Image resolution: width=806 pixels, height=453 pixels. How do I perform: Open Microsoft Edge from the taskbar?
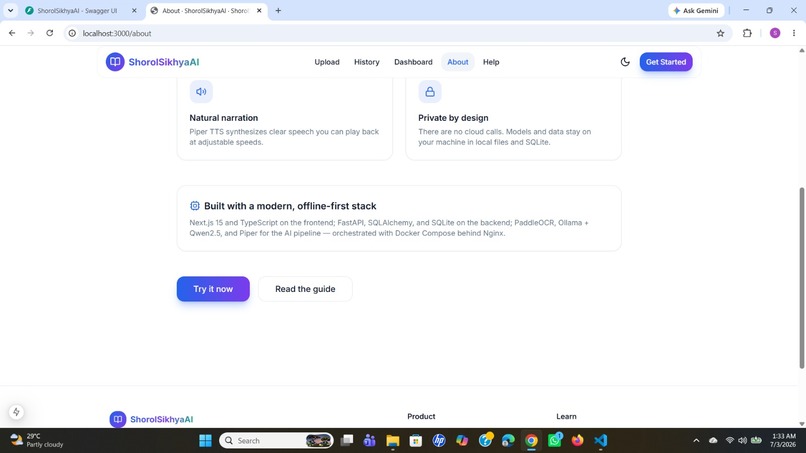click(508, 441)
